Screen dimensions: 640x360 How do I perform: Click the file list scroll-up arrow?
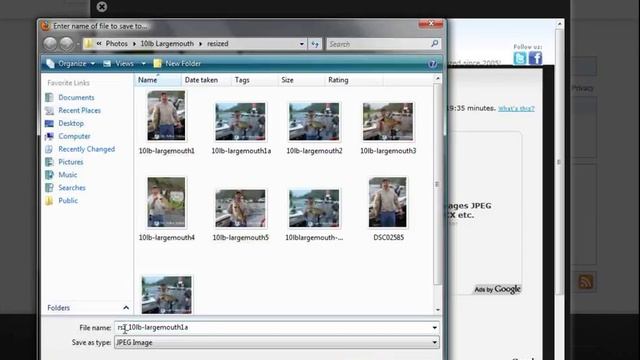(438, 78)
